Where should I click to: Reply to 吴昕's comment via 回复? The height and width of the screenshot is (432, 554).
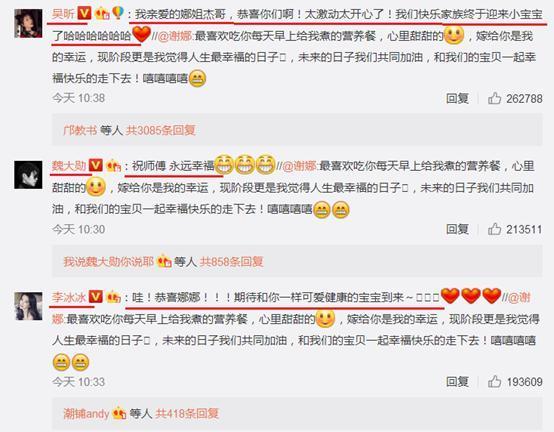click(457, 98)
